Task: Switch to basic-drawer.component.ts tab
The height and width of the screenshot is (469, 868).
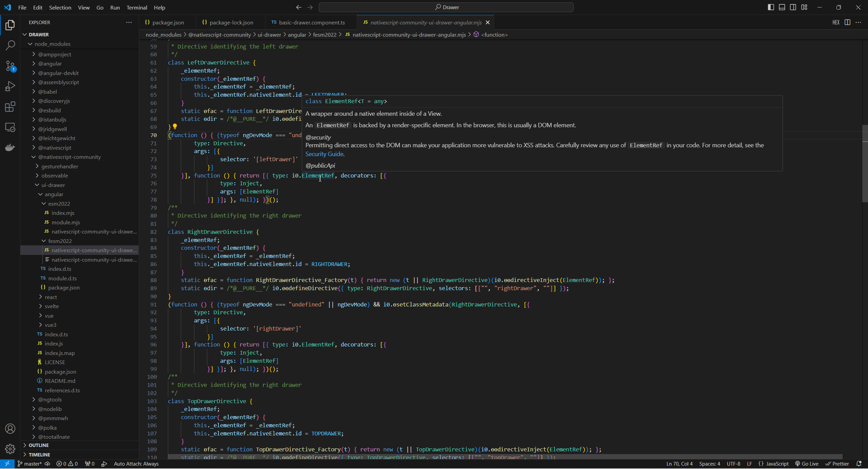Action: pos(312,22)
